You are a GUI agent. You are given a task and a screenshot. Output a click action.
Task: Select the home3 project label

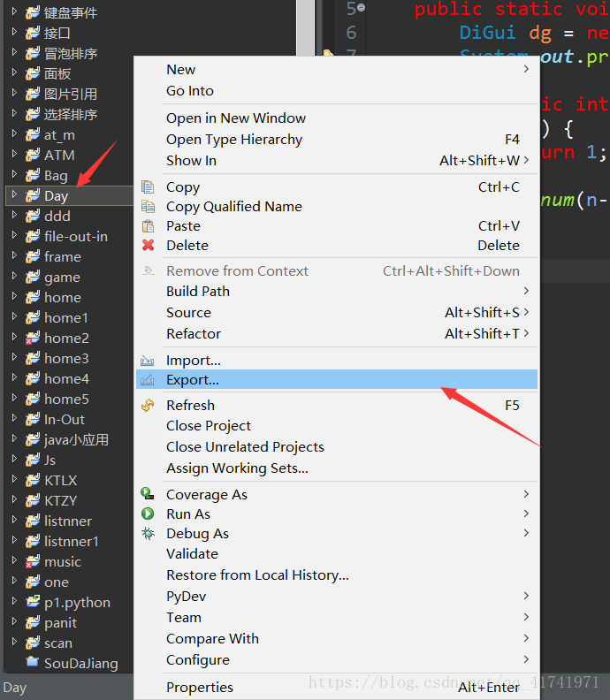click(x=66, y=359)
